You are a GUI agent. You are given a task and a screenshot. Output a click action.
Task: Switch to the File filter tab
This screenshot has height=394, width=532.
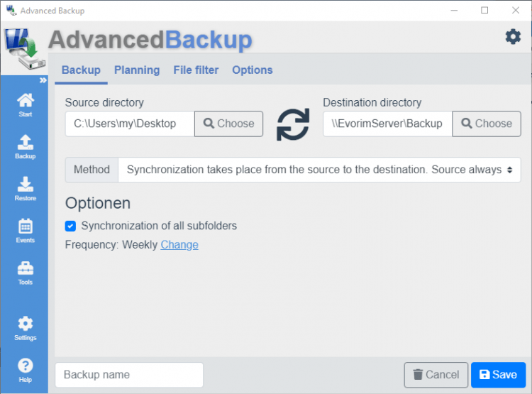(196, 70)
